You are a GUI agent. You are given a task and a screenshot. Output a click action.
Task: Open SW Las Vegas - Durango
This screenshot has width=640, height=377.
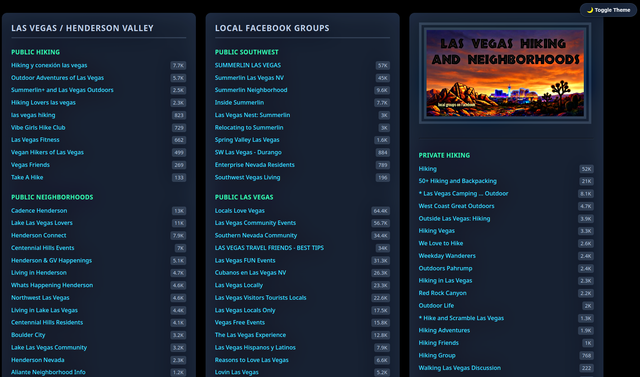(x=248, y=152)
